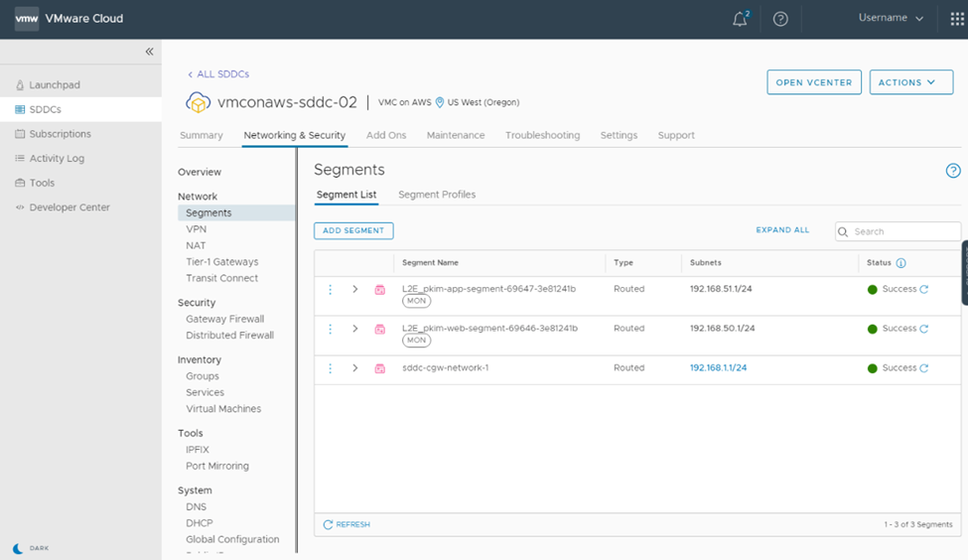Viewport: 968px width, 560px height.
Task: Click the OPEN VCENTER button
Action: (x=814, y=82)
